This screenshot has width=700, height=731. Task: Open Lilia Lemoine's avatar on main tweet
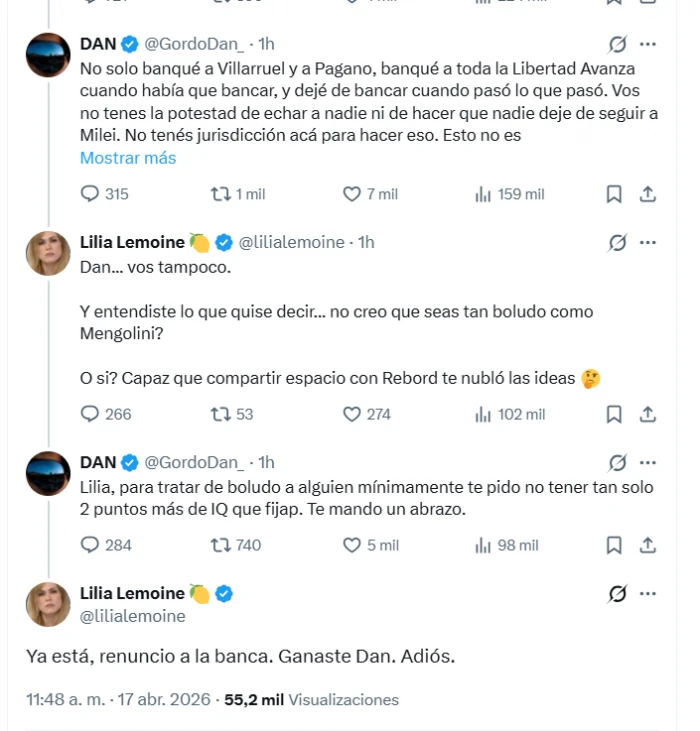47,604
